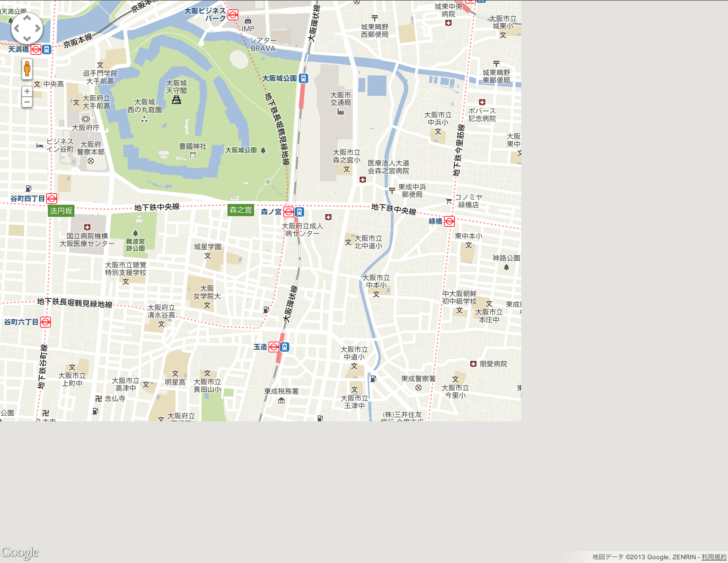Screen dimensions: 728x563
Task: Click the Street View pegman icon
Action: 27,69
